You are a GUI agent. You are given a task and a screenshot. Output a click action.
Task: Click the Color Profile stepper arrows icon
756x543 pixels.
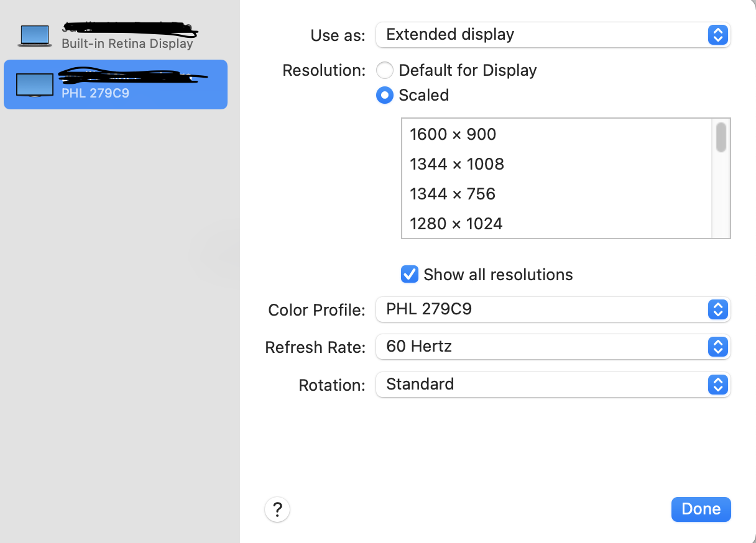click(x=717, y=309)
